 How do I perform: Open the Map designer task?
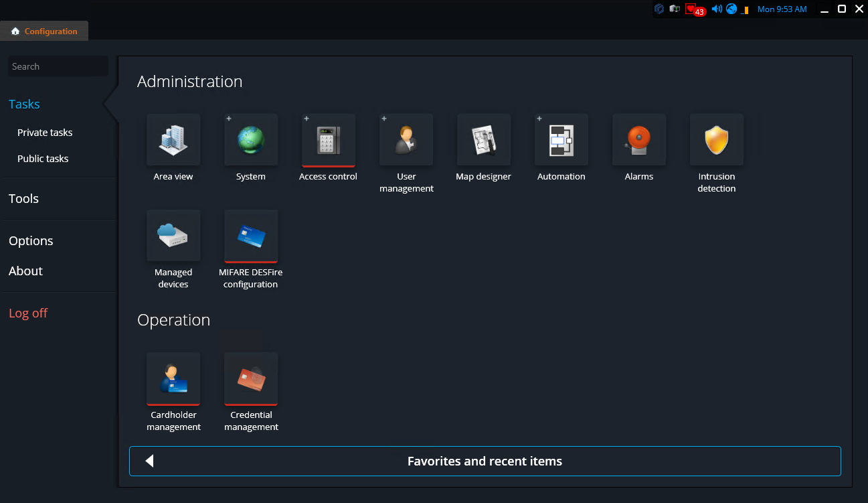pos(484,140)
